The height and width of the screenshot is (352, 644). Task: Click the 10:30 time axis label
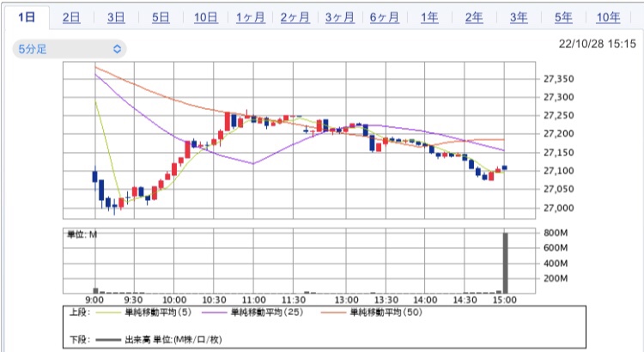click(214, 300)
